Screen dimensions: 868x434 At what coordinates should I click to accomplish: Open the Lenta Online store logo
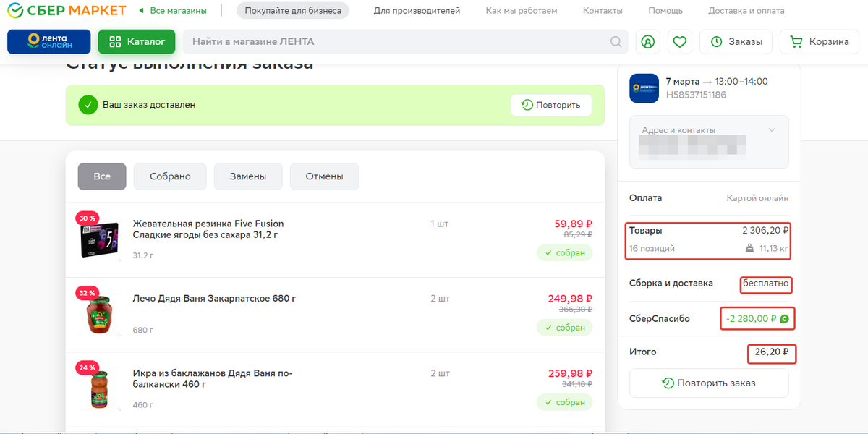point(49,42)
